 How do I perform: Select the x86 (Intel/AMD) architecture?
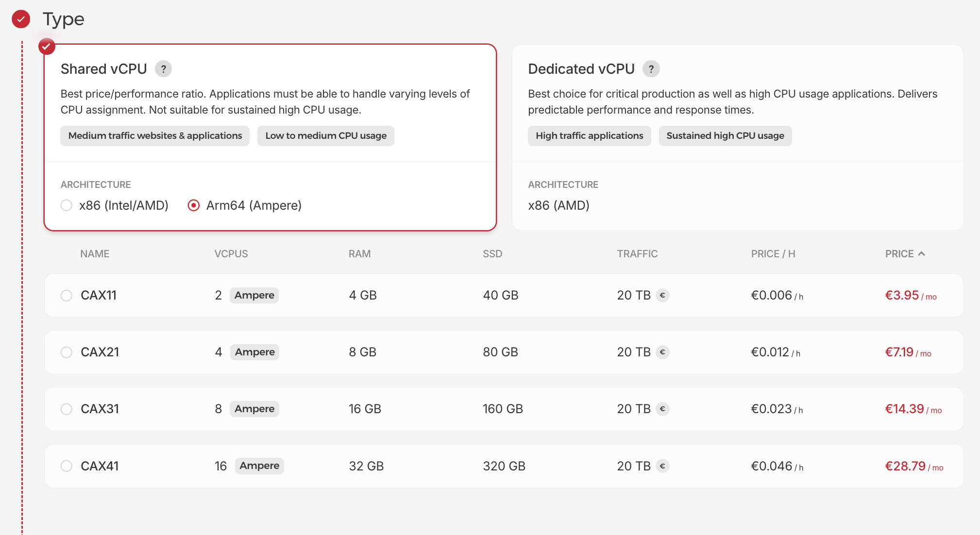pos(66,205)
